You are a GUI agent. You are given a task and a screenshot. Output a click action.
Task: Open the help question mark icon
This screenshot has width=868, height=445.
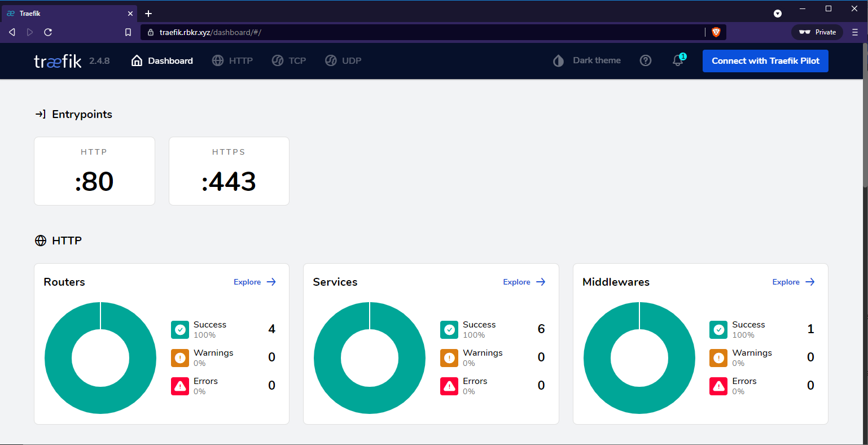pos(646,60)
